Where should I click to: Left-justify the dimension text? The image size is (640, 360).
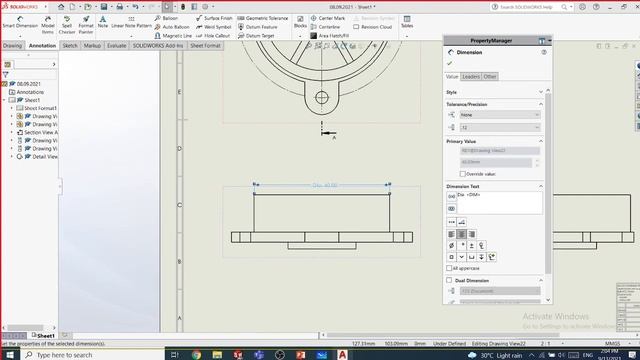point(451,234)
